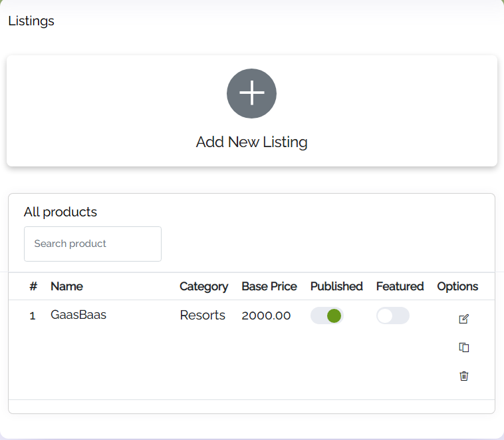This screenshot has width=504, height=440.
Task: Click the Name column header
Action: [66, 286]
